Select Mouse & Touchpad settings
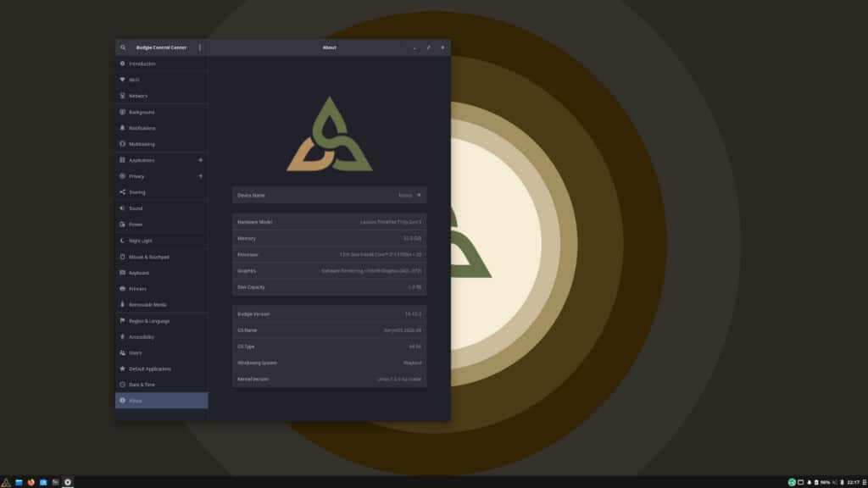 pyautogui.click(x=162, y=257)
